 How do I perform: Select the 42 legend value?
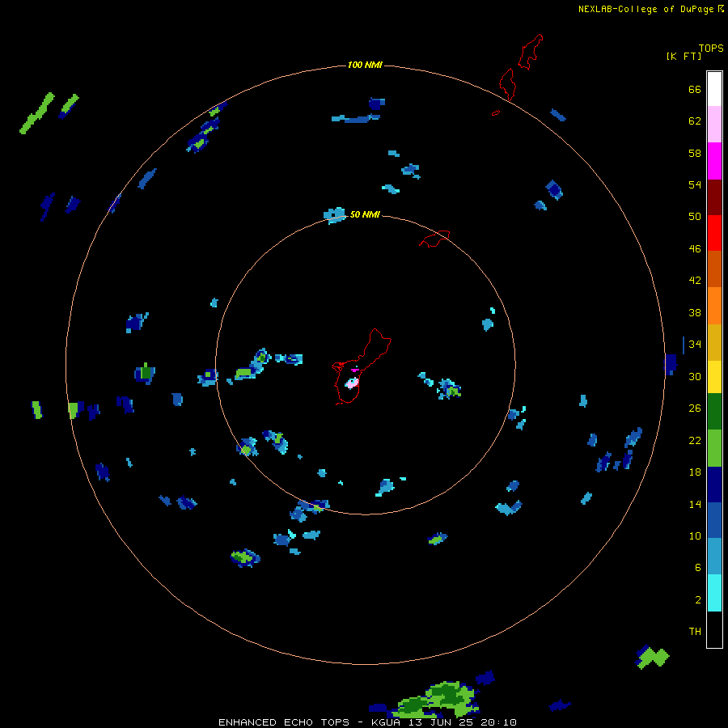[695, 280]
